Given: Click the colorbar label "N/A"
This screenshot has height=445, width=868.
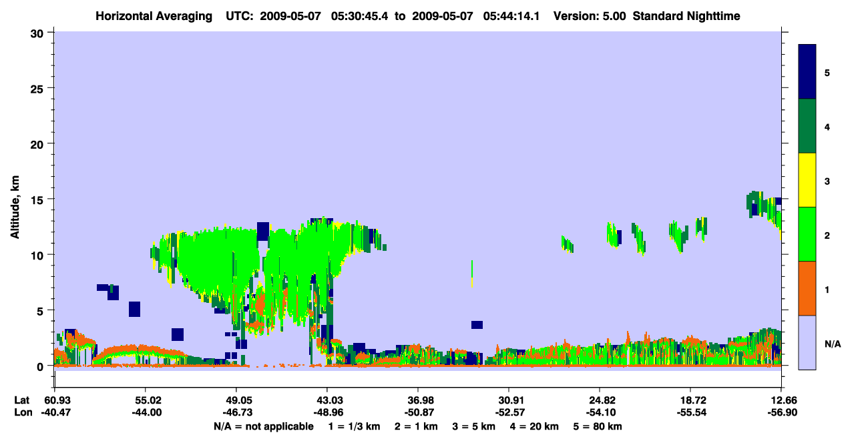Looking at the screenshot, I should tap(832, 344).
